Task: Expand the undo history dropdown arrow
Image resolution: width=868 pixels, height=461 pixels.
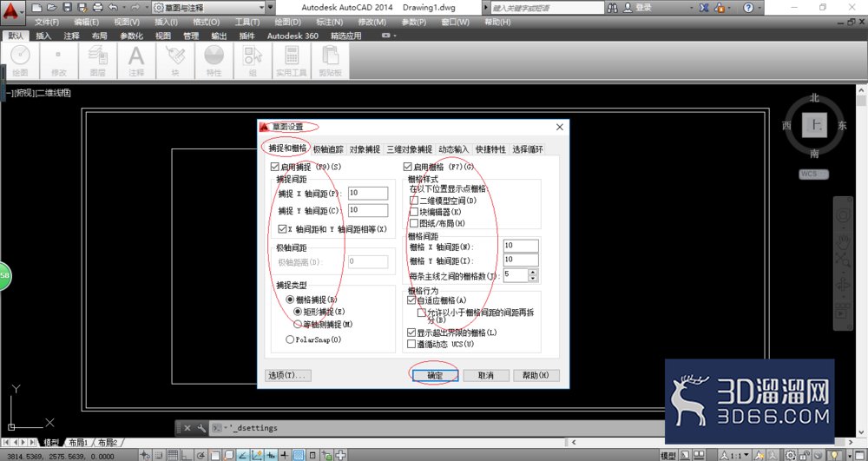Action: tap(124, 8)
